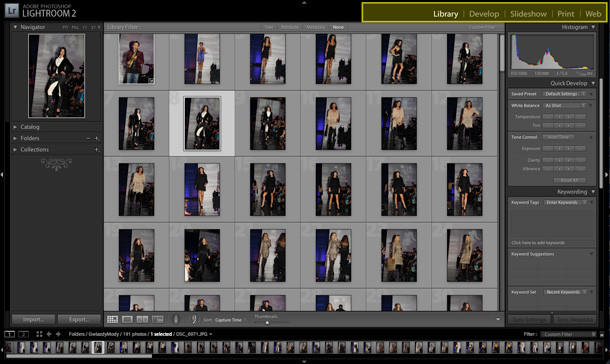
Task: Open Survey view icon in toolbar
Action: (x=158, y=319)
